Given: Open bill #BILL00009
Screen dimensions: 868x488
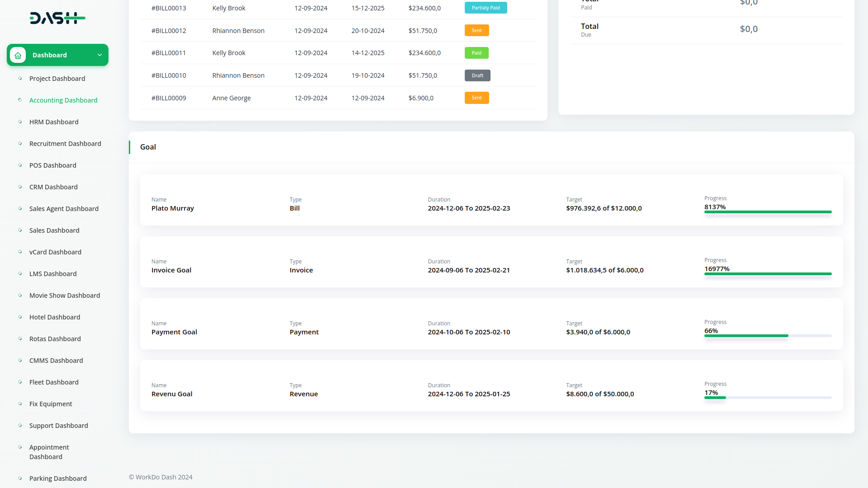Looking at the screenshot, I should click(x=169, y=98).
